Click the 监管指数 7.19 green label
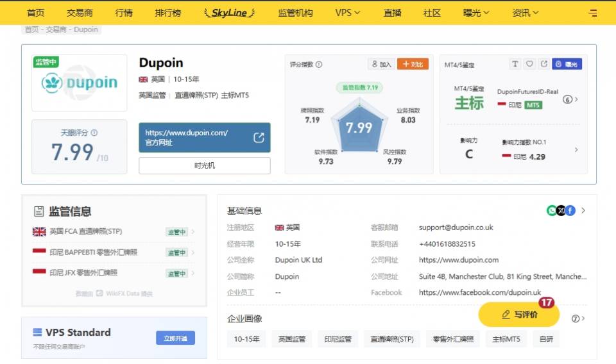This screenshot has height=364, width=616. [x=359, y=87]
